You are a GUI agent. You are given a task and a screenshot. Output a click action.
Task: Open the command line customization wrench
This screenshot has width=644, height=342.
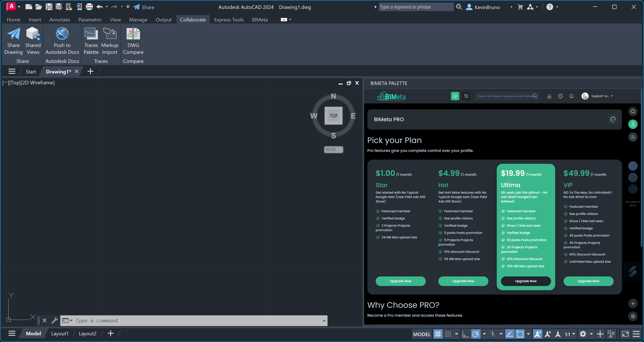click(x=55, y=320)
